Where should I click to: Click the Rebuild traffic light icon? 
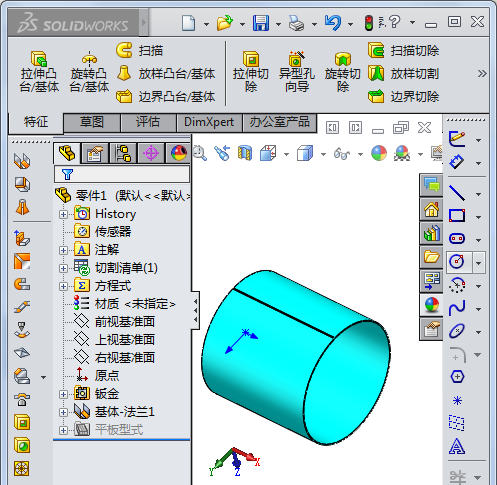click(369, 23)
